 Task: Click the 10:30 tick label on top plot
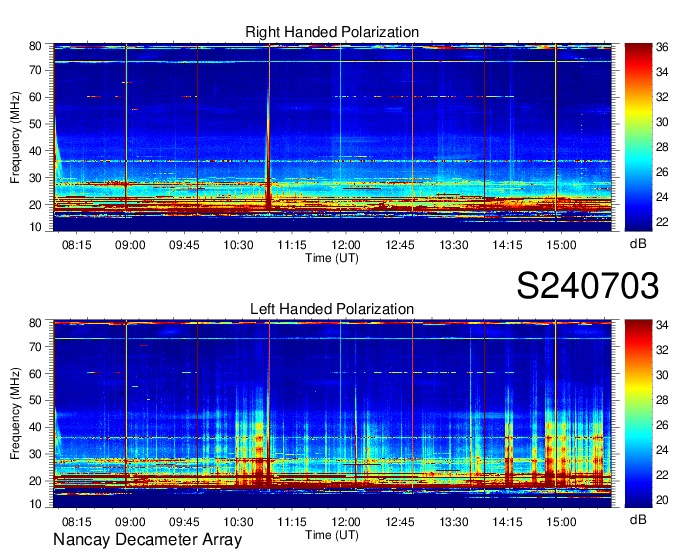pyautogui.click(x=238, y=245)
